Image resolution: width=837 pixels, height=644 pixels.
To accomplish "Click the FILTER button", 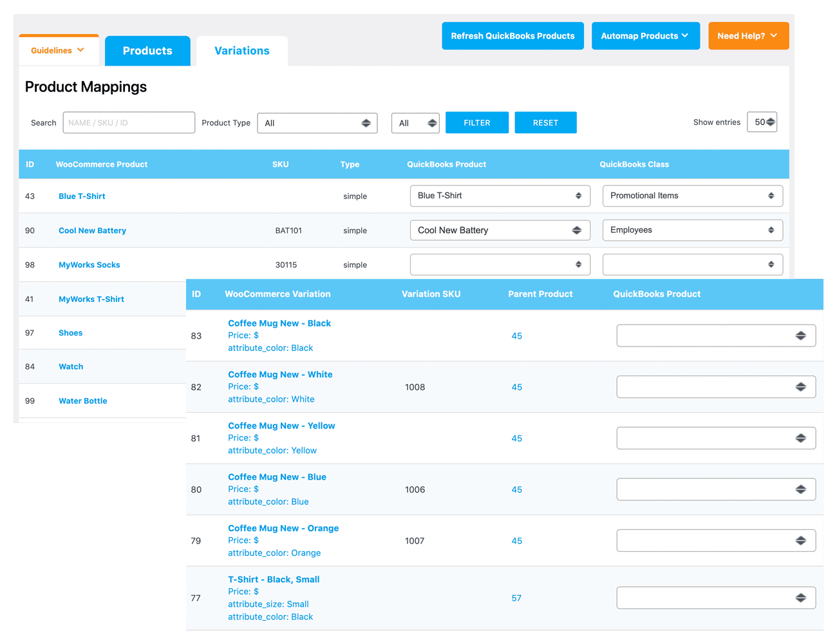I will pos(477,122).
